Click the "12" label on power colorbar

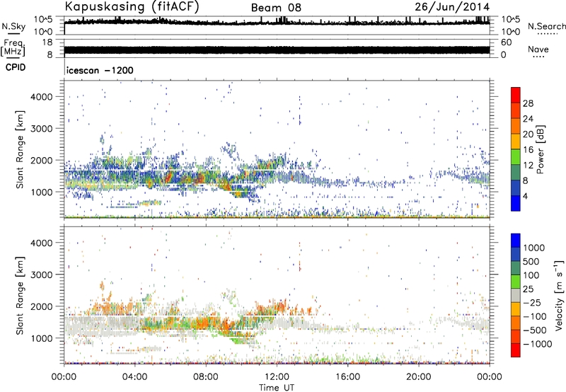(528, 166)
